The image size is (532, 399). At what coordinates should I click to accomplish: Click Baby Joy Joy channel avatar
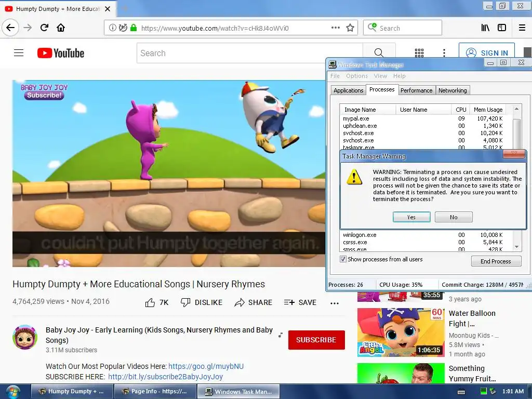pyautogui.click(x=25, y=337)
